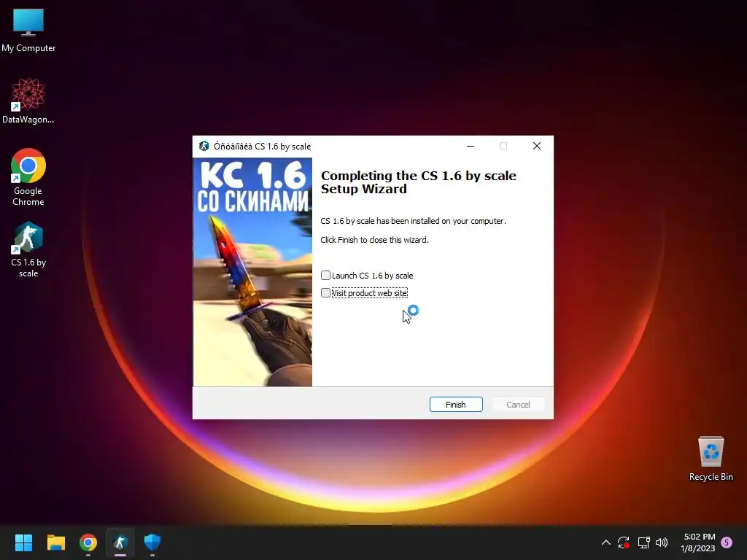The width and height of the screenshot is (747, 560).
Task: Open the clock showing 5:02 PM
Action: pos(698,542)
